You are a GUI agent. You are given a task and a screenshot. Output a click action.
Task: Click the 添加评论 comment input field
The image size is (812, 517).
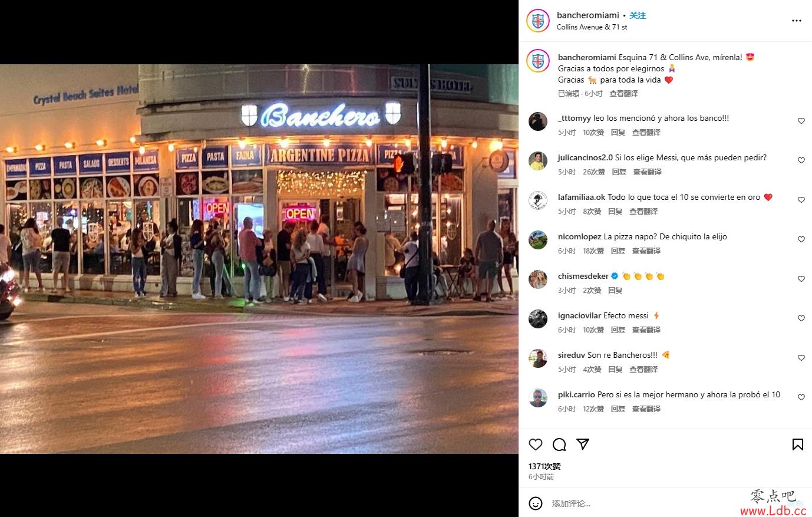[x=648, y=503]
